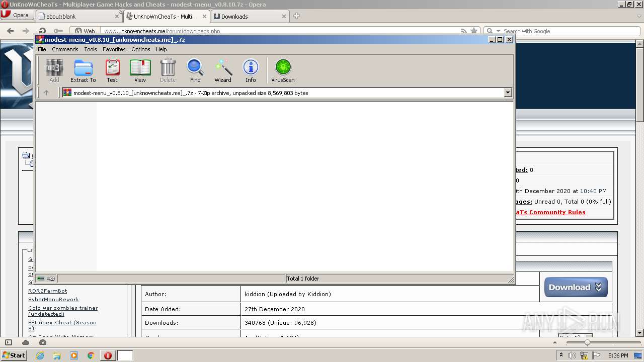Open a new tab with plus button
Image resolution: width=644 pixels, height=362 pixels.
coord(296,16)
